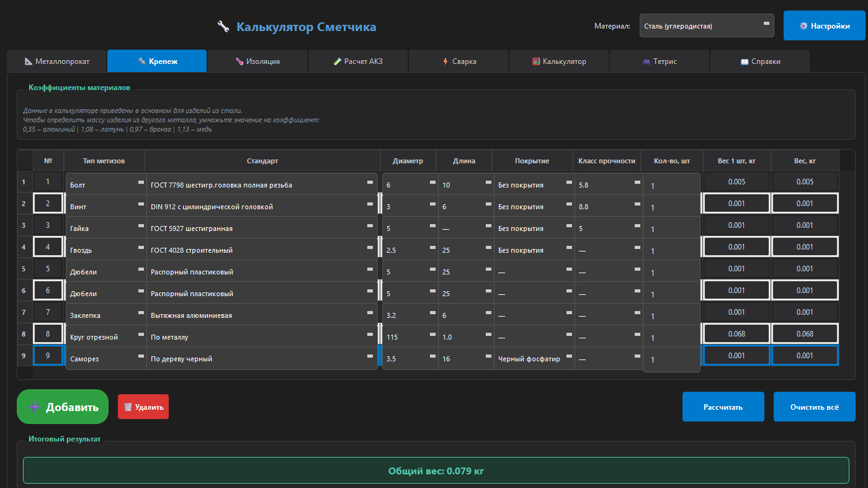868x488 pixels.
Task: Click the lightning icon on Сварка tab
Action: 445,61
